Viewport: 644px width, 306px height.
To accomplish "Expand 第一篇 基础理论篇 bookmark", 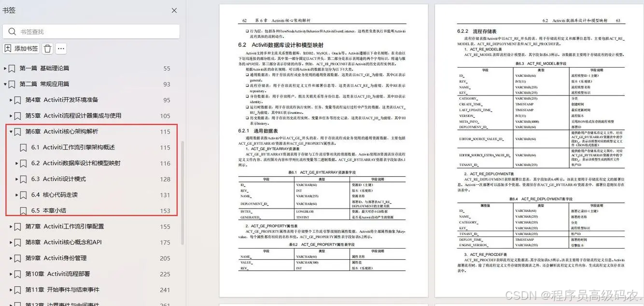I will pyautogui.click(x=5, y=69).
